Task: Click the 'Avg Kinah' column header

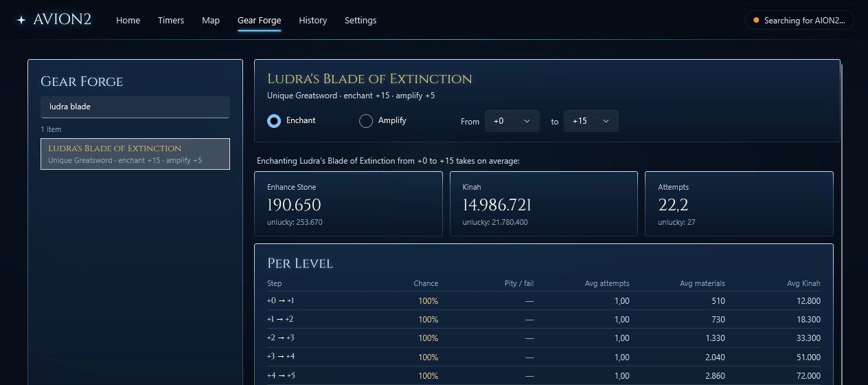Action: [804, 283]
